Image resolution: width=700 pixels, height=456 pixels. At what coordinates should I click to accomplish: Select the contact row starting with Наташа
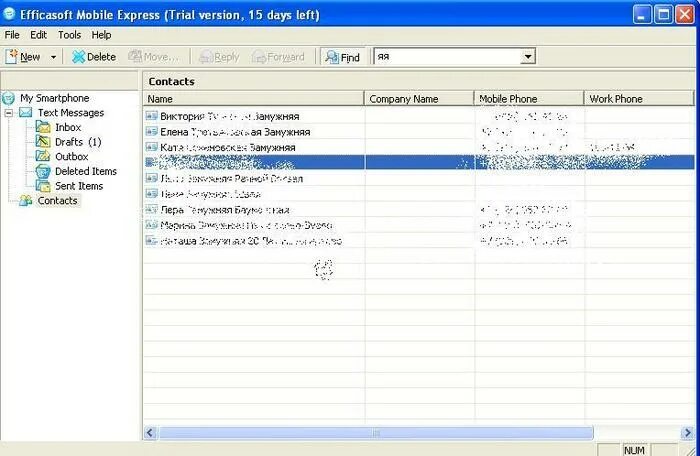[419, 241]
